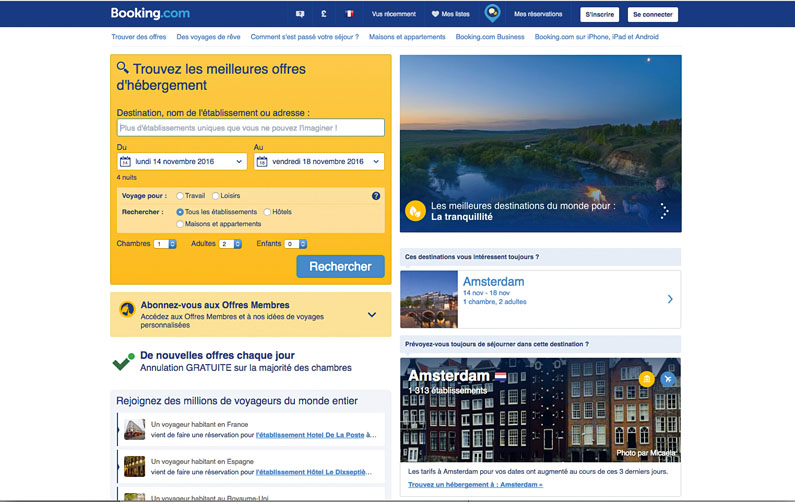Open the Adultes number selector
795x502 pixels.
[x=230, y=244]
